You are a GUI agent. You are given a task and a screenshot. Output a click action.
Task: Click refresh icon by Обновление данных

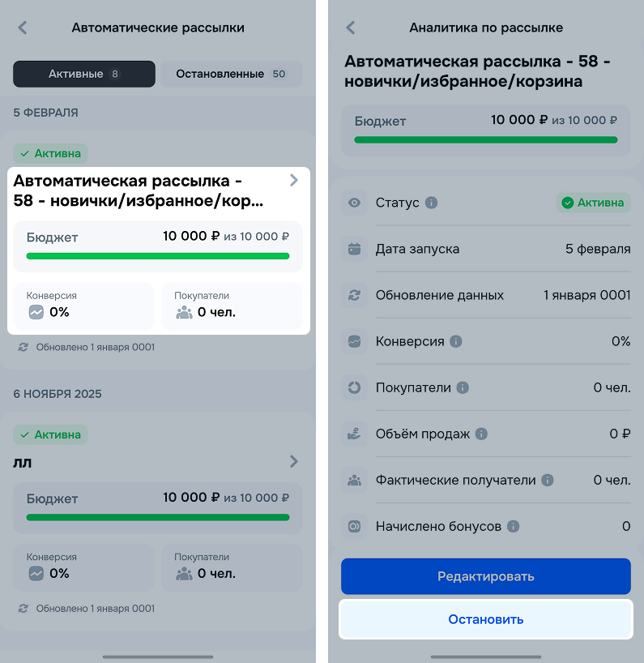[x=354, y=295]
